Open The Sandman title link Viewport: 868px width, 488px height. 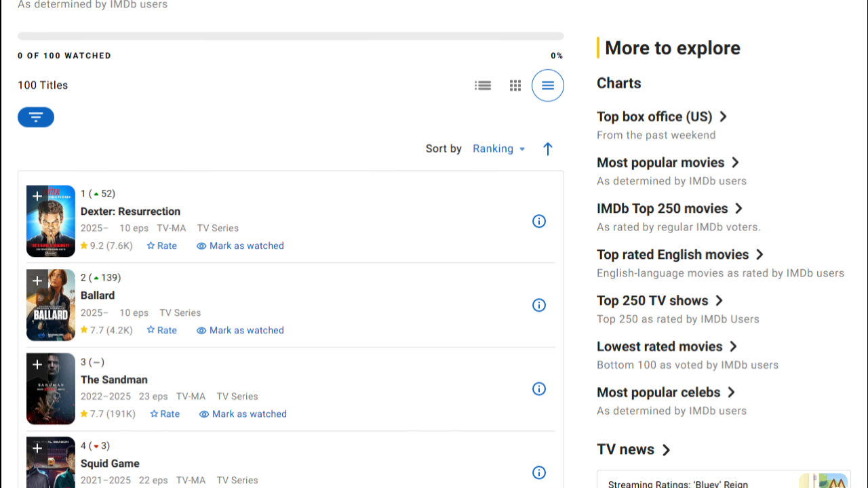(114, 380)
